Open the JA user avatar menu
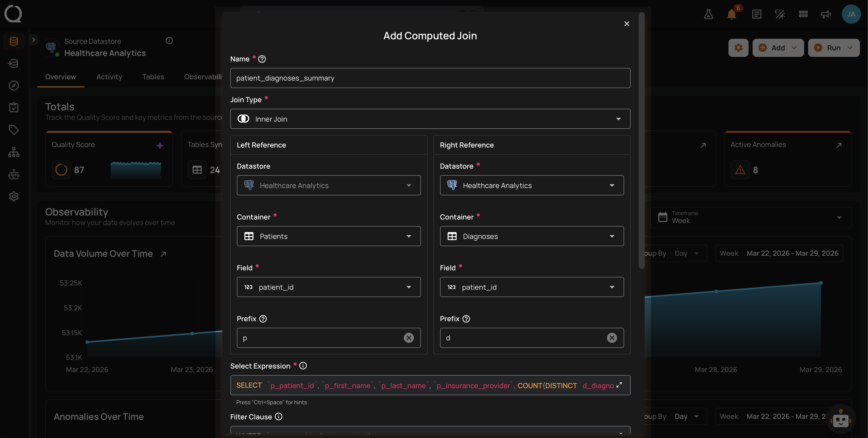 (x=851, y=14)
